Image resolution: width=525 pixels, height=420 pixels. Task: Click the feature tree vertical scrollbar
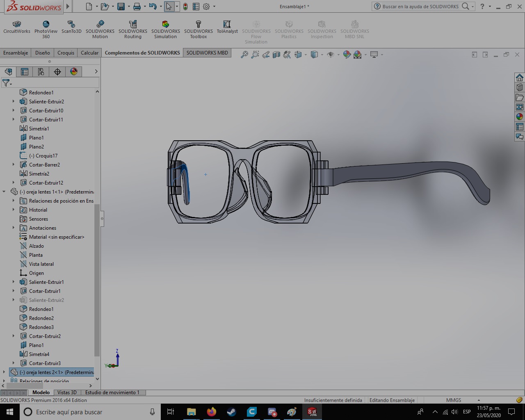point(97,281)
